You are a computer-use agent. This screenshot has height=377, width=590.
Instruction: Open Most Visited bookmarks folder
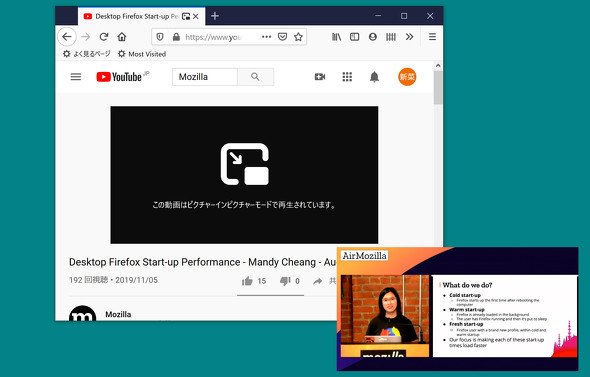pyautogui.click(x=142, y=54)
